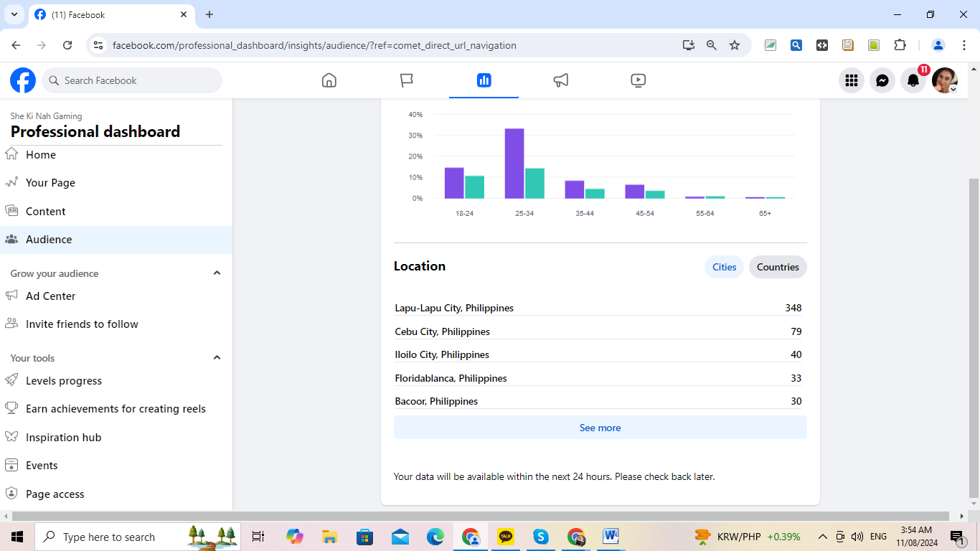Open the Chrome three-dot menu
The width and height of the screenshot is (980, 551).
[963, 45]
